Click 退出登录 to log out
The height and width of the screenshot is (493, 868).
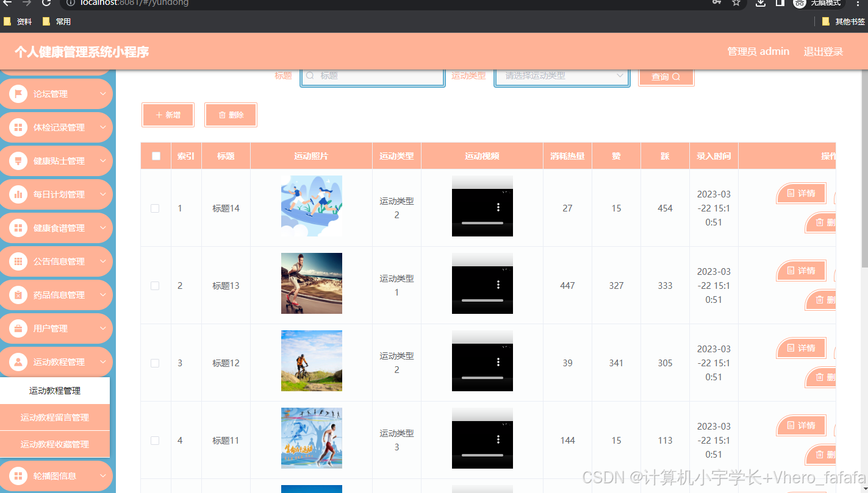pos(823,52)
